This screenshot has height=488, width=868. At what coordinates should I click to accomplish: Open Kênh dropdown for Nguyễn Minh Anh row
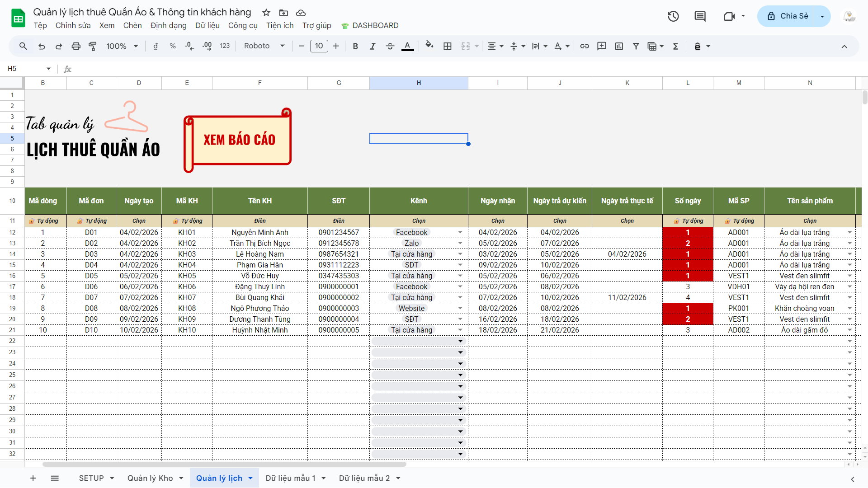click(460, 232)
